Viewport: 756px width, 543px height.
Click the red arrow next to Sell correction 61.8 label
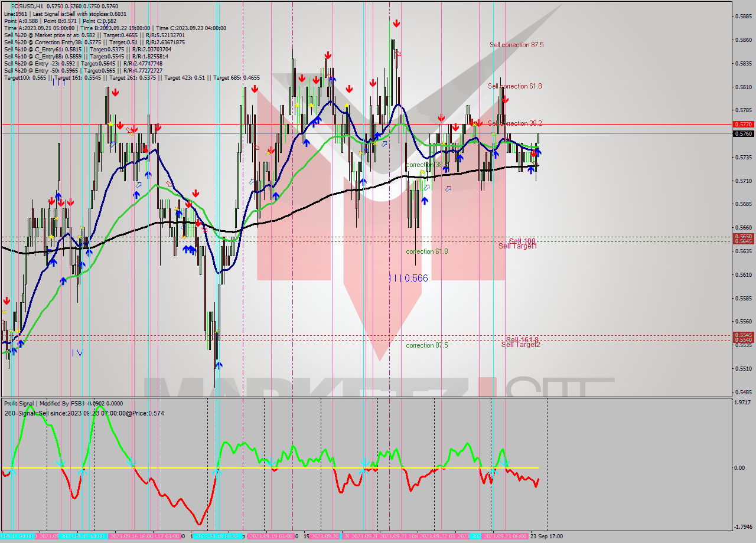coord(505,100)
